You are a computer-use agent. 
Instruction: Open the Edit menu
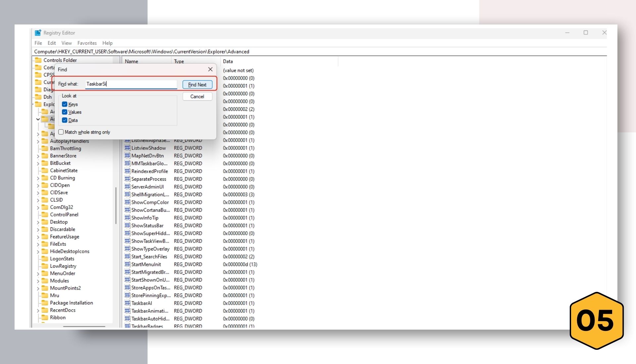coord(52,43)
